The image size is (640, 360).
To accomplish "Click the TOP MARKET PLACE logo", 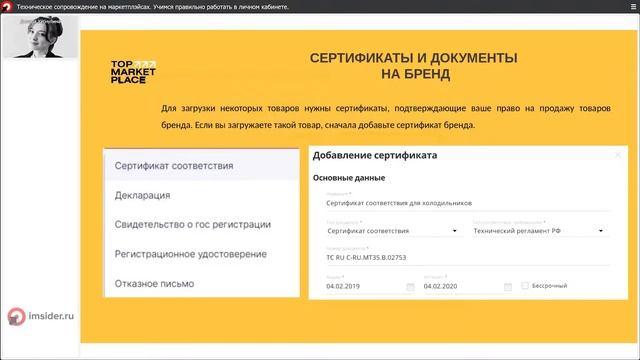I will tap(133, 72).
